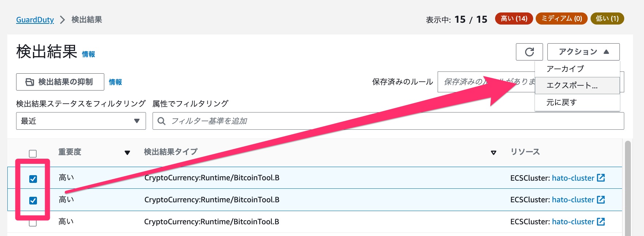Click the magnifier icon in the filter field
The image size is (644, 236).
tap(161, 121)
